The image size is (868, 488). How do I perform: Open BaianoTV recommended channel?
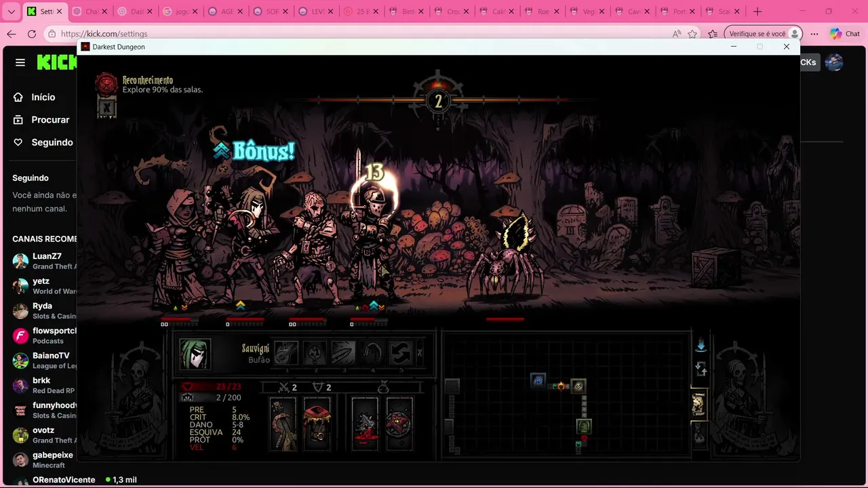click(43, 361)
